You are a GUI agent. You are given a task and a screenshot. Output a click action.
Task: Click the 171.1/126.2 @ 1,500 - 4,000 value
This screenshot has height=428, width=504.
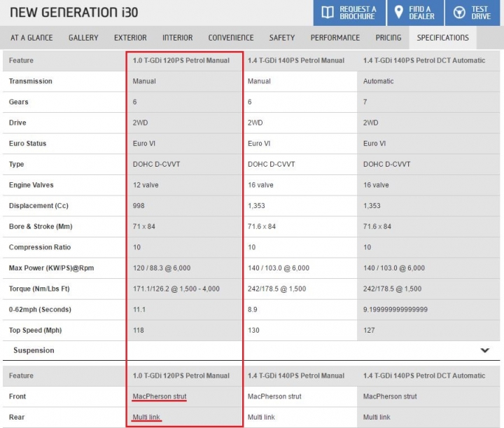(176, 289)
